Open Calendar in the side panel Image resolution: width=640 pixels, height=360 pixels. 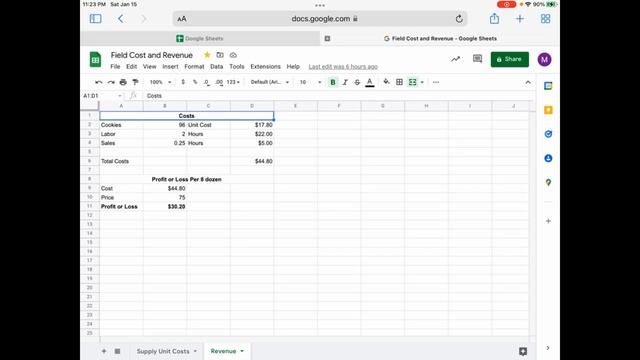(x=548, y=86)
